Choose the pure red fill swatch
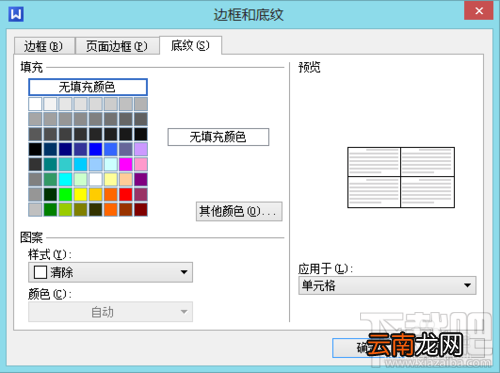The image size is (500, 373). tap(126, 195)
